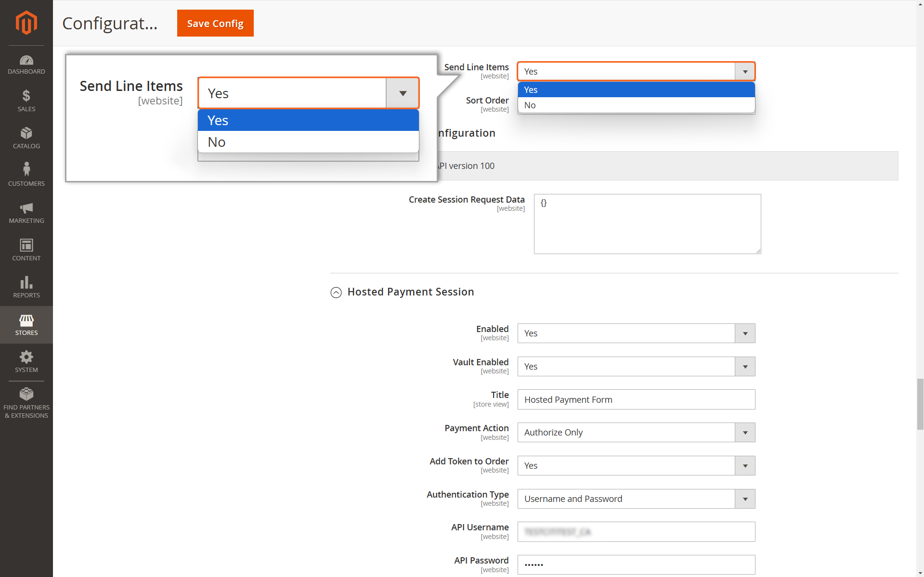
Task: Select No in Send Line Items list
Action: point(636,105)
